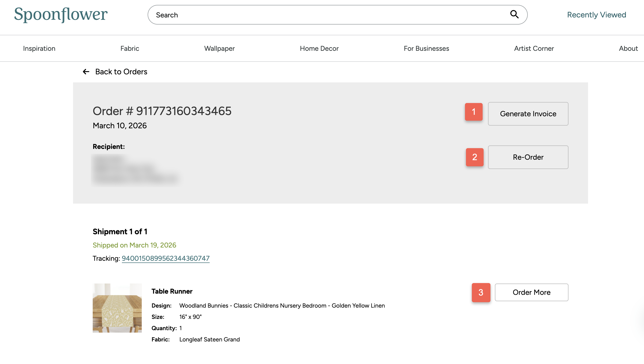Open the Wallpaper menu
The width and height of the screenshot is (644, 364).
[x=219, y=49]
